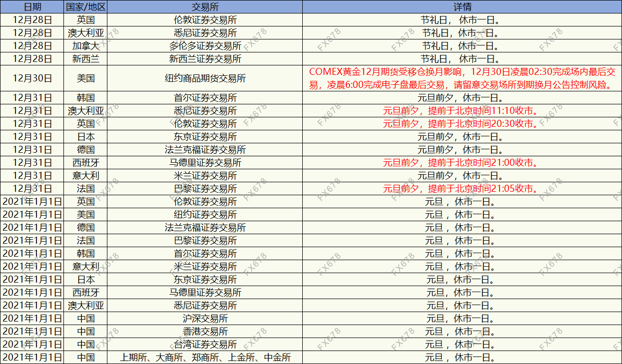Click 悉尼证券交易所 in the 2021年1月1日 row
The width and height of the screenshot is (622, 364).
click(x=205, y=306)
